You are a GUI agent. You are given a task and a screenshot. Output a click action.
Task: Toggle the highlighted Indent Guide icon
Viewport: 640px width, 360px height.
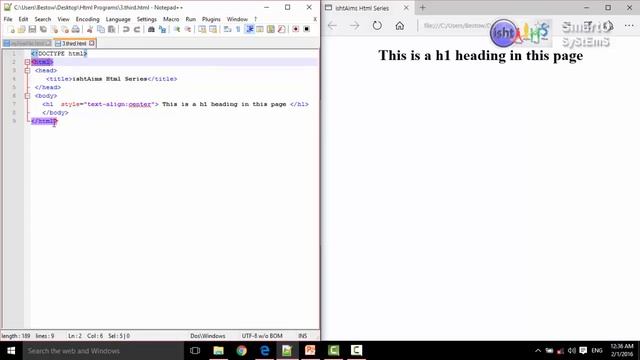pyautogui.click(x=249, y=29)
